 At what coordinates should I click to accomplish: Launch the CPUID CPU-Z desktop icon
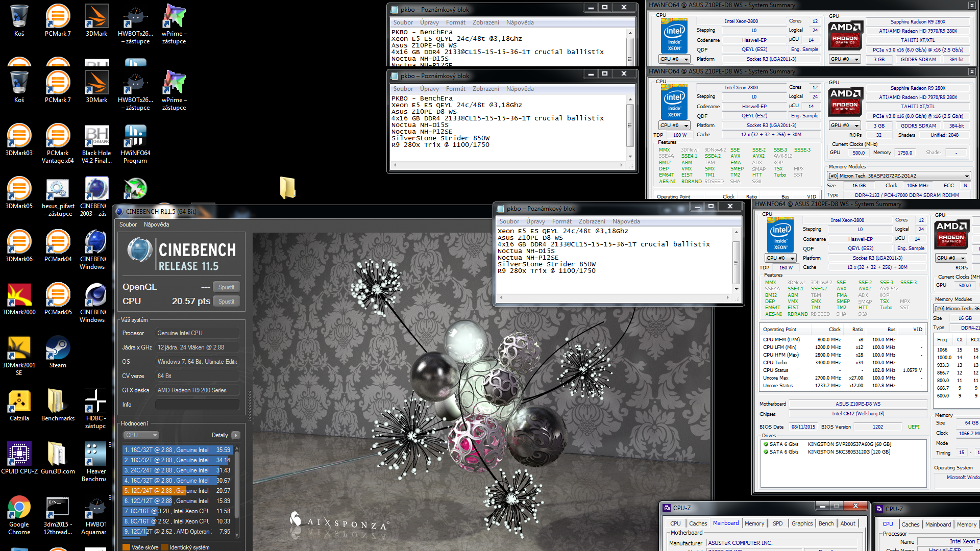19,458
